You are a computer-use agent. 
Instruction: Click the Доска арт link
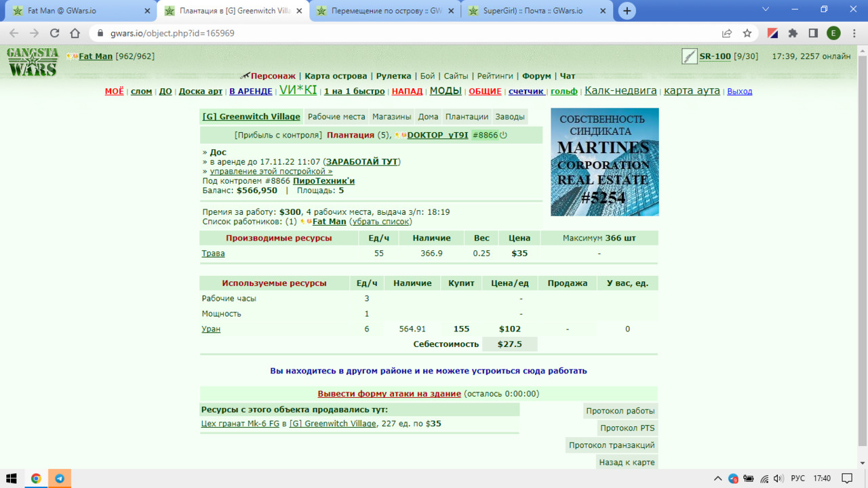201,91
